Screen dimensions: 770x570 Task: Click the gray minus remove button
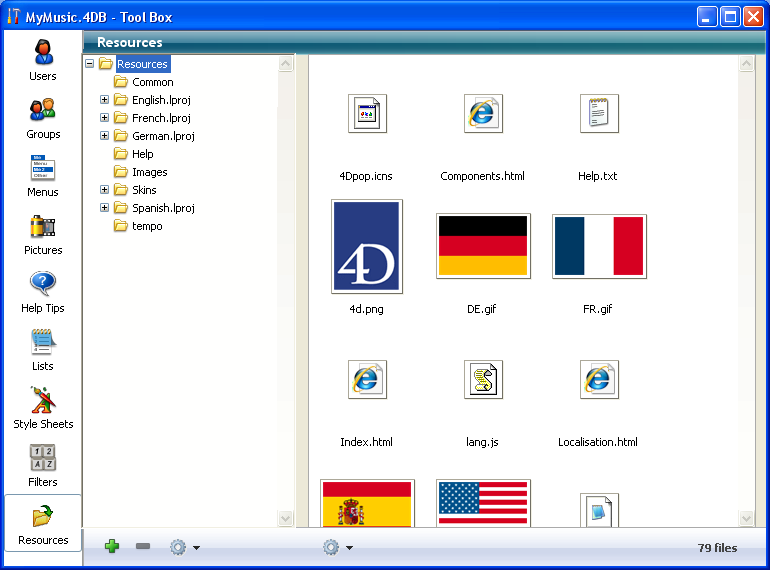[x=143, y=547]
